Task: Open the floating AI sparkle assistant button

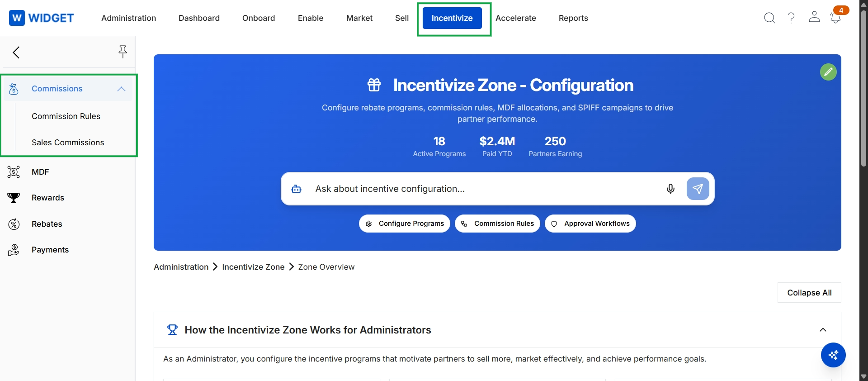Action: pyautogui.click(x=833, y=355)
